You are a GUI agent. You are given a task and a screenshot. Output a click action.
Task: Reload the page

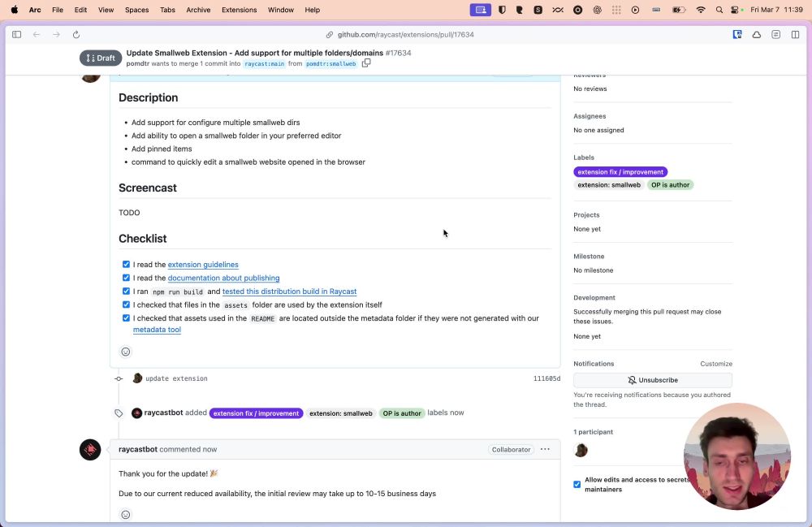click(76, 35)
